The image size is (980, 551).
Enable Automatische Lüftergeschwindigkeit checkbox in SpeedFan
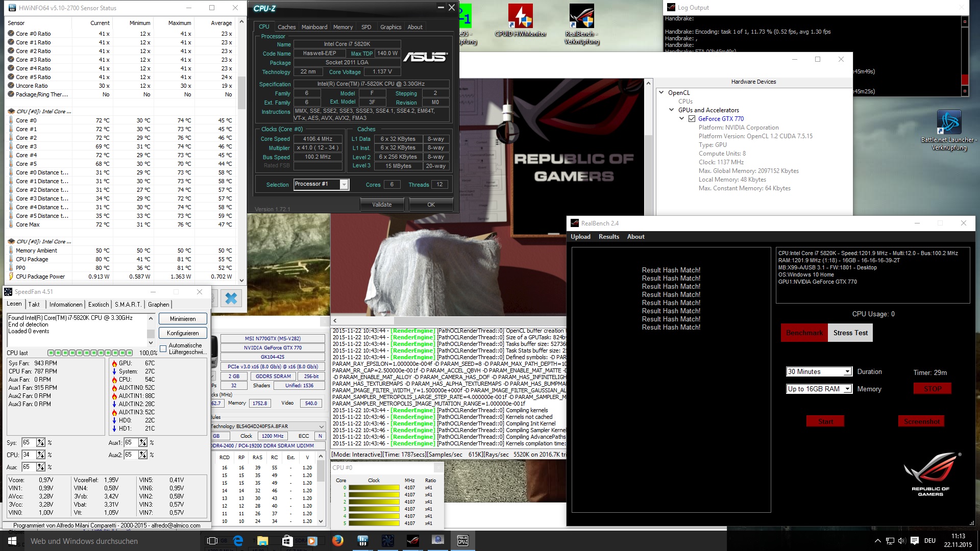[163, 349]
